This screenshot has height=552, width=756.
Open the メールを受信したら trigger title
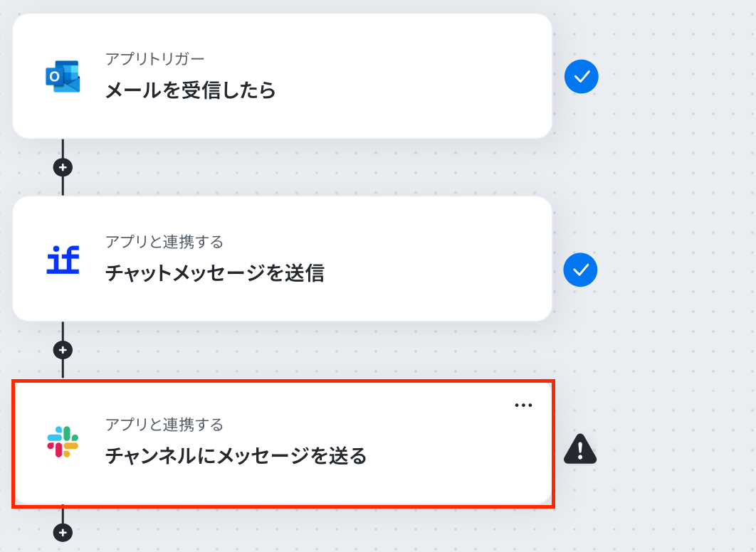[x=190, y=91]
